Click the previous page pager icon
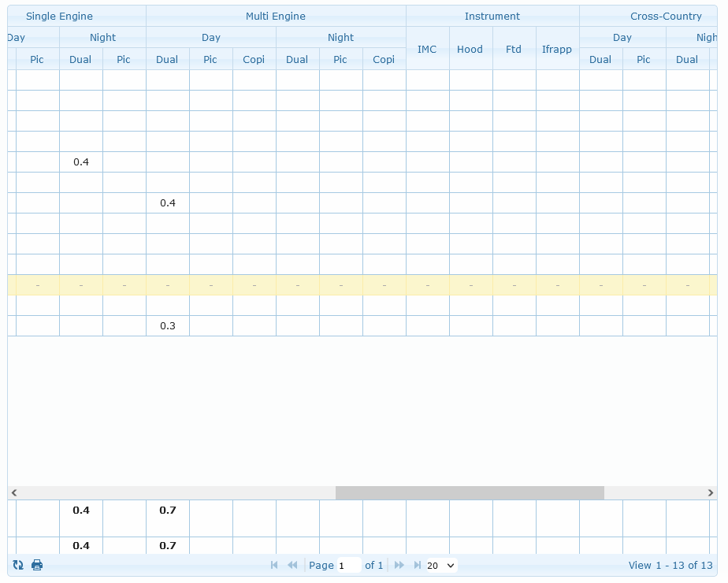Viewport: 728px width, 583px height. tap(292, 565)
